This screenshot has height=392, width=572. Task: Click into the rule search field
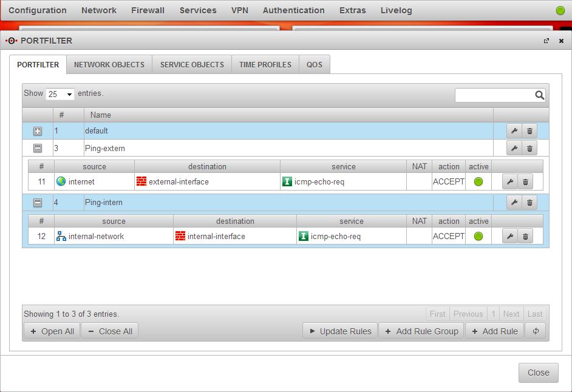[494, 95]
